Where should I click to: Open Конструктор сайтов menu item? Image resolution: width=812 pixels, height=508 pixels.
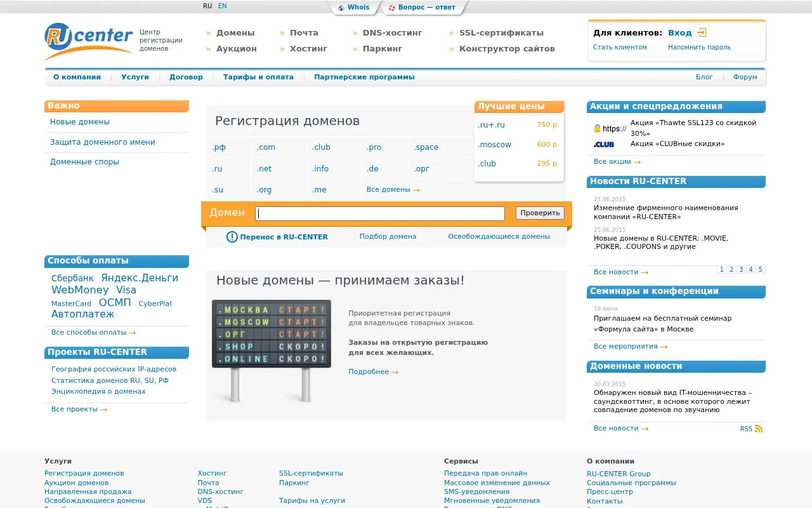507,48
